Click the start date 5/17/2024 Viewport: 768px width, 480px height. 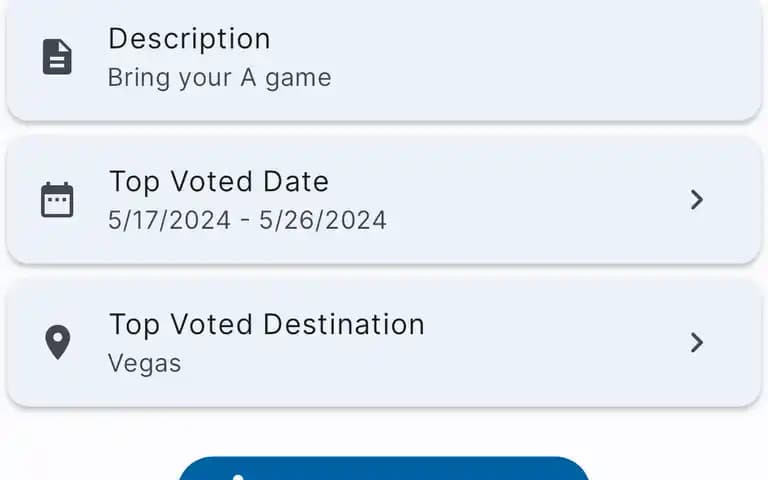(x=169, y=220)
